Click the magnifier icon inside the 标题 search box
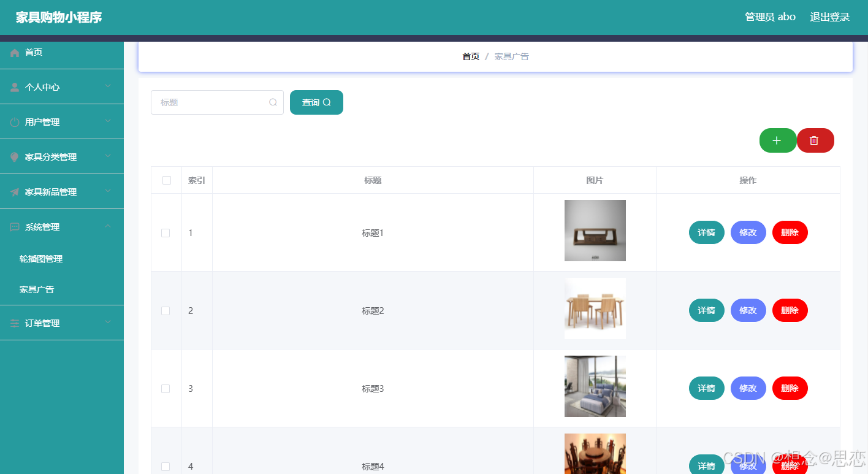The width and height of the screenshot is (868, 474). tap(273, 102)
